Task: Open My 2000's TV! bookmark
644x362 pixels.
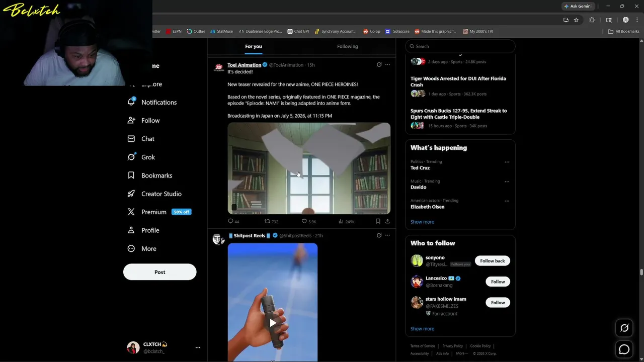Action: tap(478, 31)
